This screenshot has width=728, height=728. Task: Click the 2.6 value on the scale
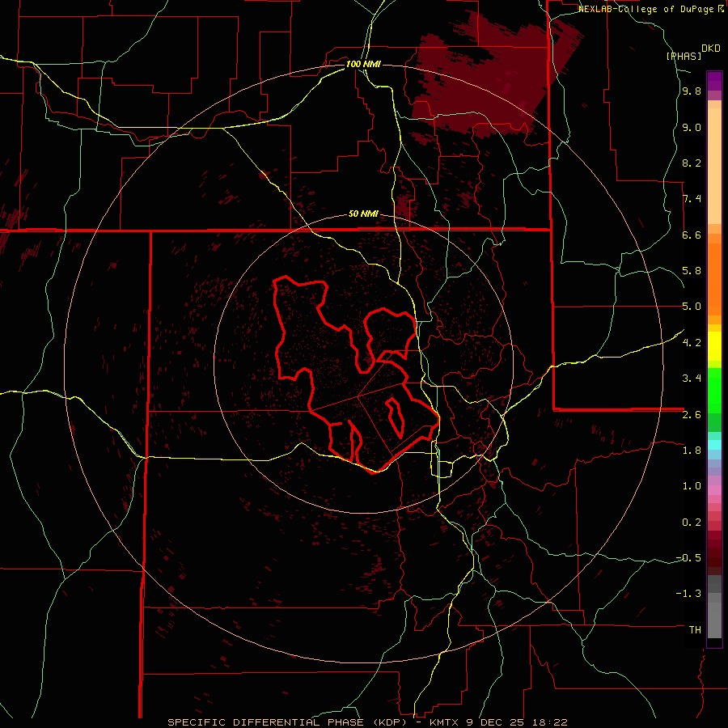692,414
